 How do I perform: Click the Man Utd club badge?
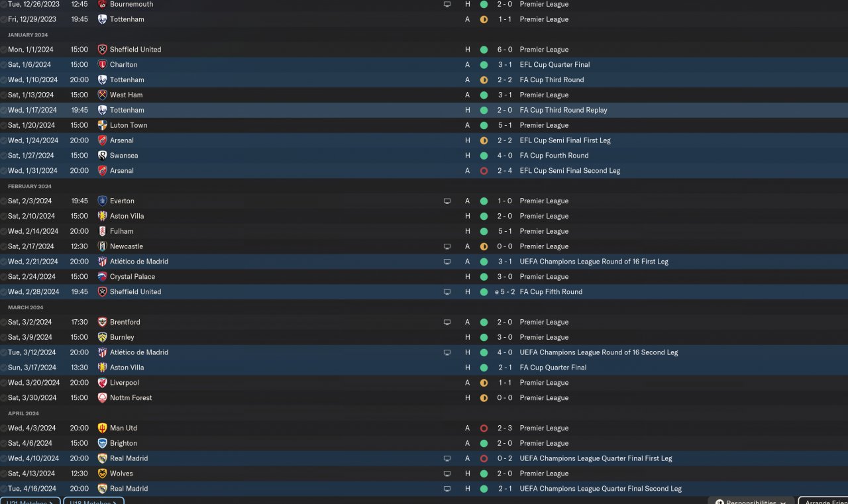[102, 428]
